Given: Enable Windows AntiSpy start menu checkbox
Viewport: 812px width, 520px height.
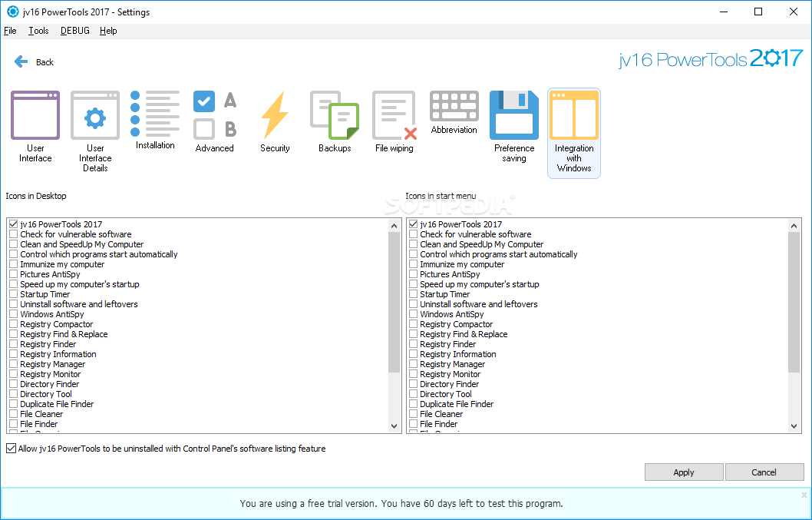Looking at the screenshot, I should pyautogui.click(x=413, y=314).
